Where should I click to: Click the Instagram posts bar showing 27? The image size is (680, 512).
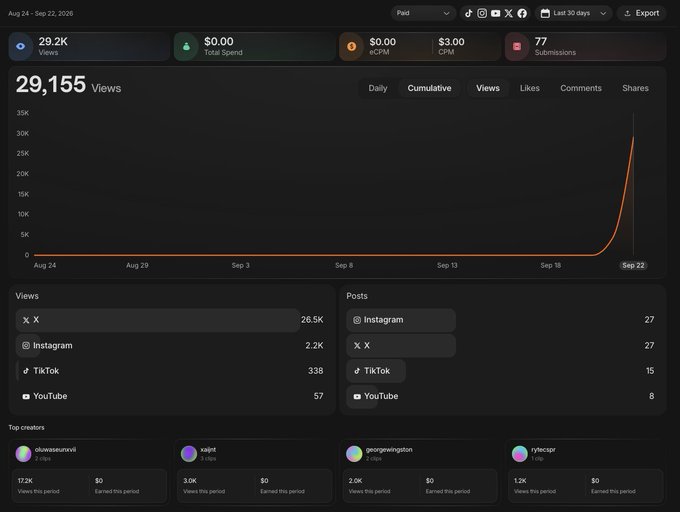click(401, 320)
